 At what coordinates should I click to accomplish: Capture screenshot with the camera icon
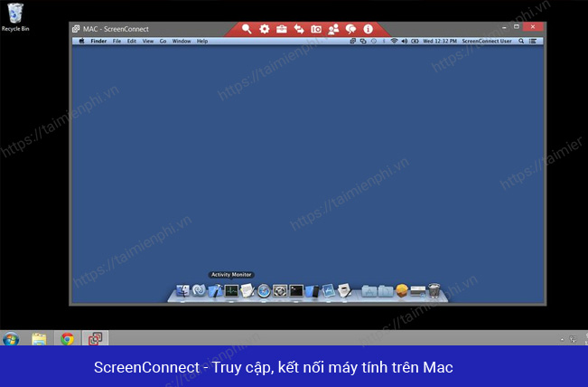[316, 29]
